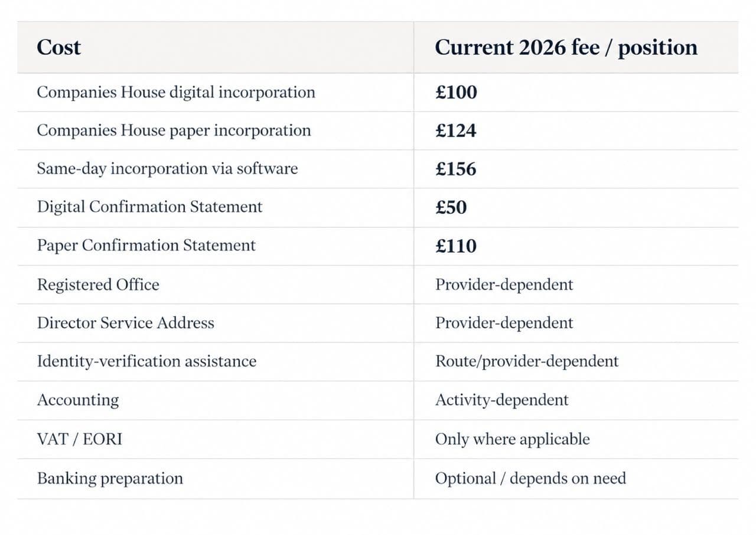Click the £50 fee value
The width and height of the screenshot is (756, 535).
click(451, 207)
